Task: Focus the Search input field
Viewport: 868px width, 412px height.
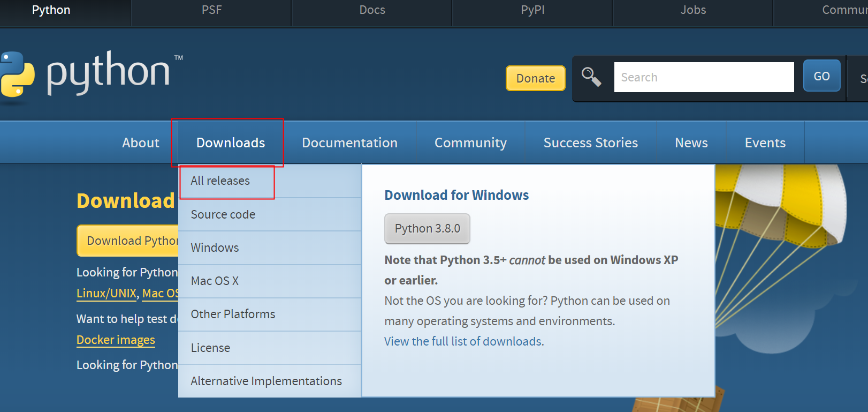Action: pyautogui.click(x=704, y=77)
